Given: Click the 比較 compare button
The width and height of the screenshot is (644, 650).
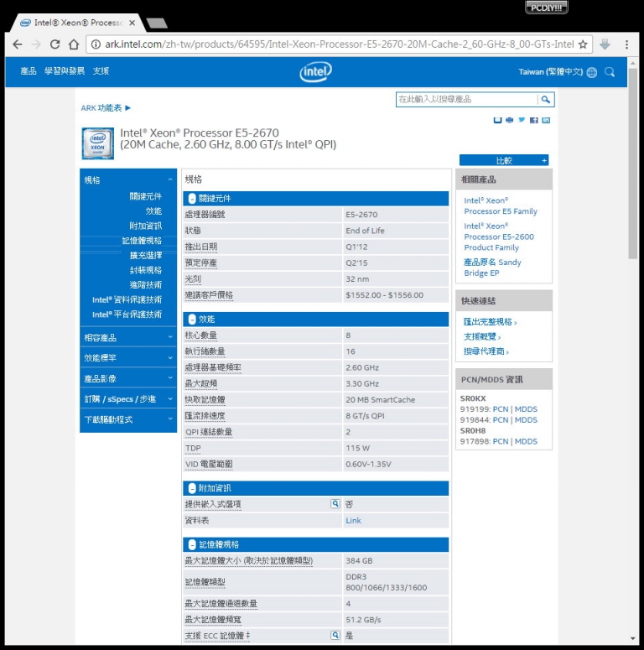Looking at the screenshot, I should point(504,160).
